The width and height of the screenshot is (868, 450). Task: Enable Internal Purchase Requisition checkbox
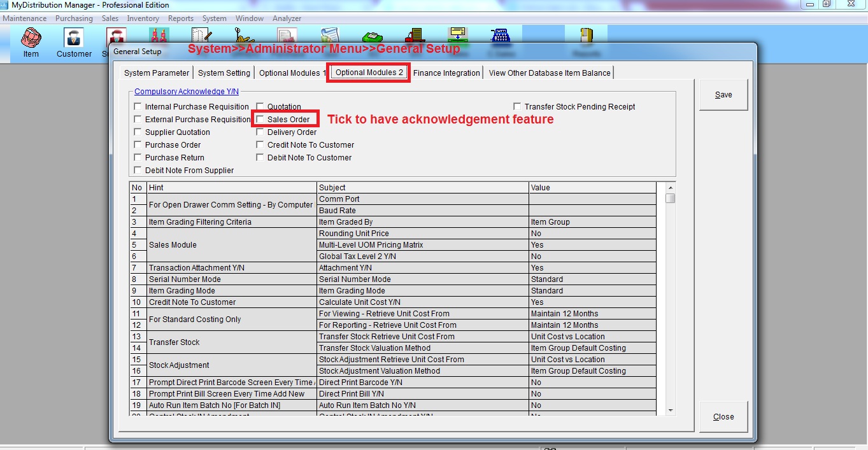tap(138, 107)
